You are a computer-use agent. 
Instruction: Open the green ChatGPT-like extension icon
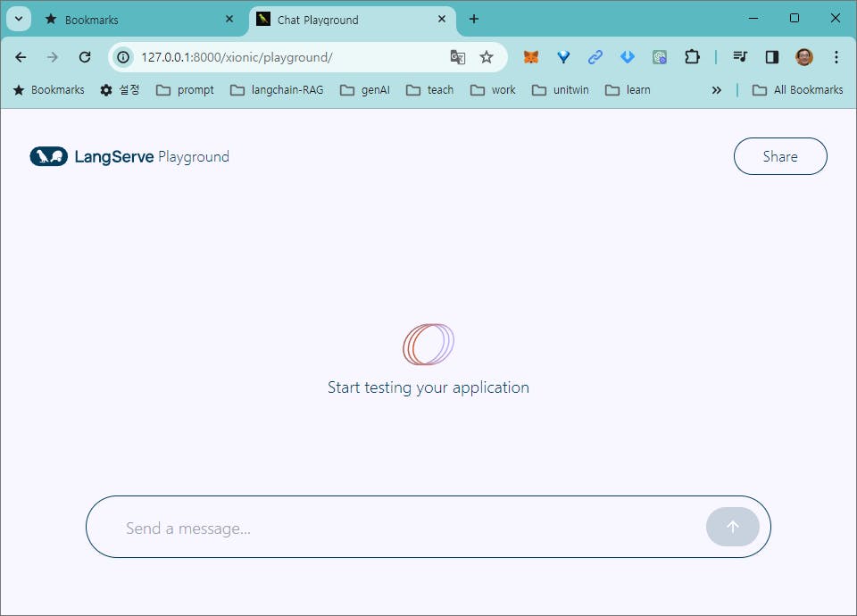[x=660, y=57]
